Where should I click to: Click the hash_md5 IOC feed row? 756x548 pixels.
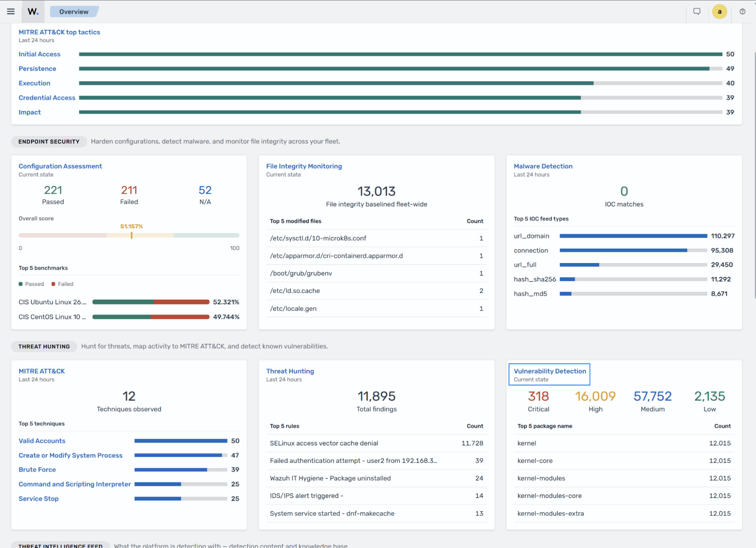(624, 294)
